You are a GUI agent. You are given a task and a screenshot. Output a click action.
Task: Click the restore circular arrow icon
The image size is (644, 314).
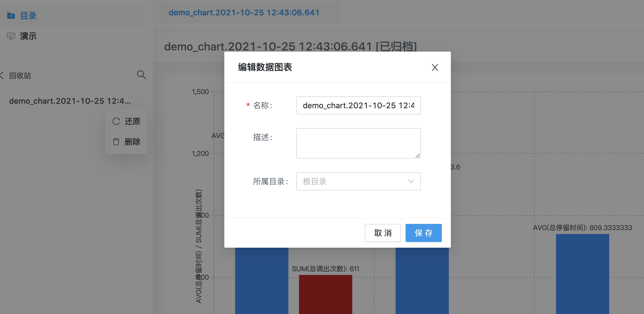116,121
